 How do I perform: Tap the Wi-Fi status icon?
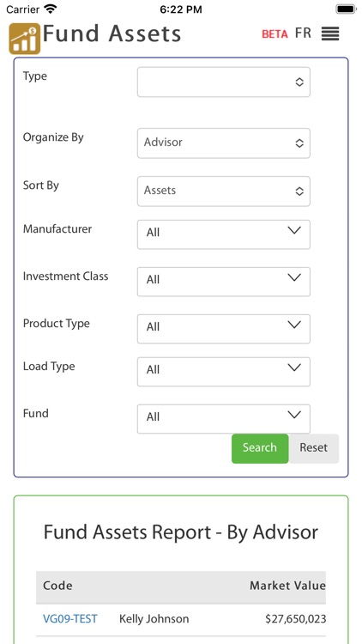tap(51, 9)
